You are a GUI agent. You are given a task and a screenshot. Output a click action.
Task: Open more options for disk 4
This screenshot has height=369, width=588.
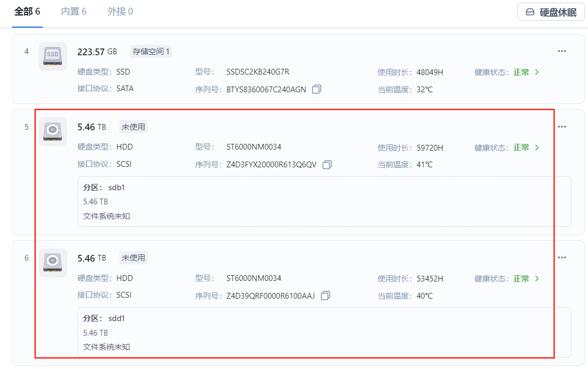tap(561, 51)
